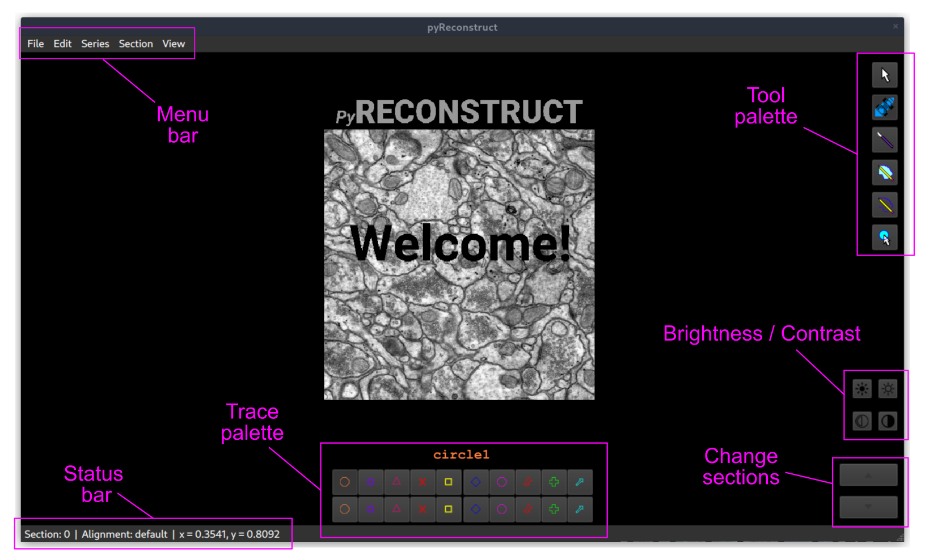Pick the closed trace pencil tool

pos(884,172)
